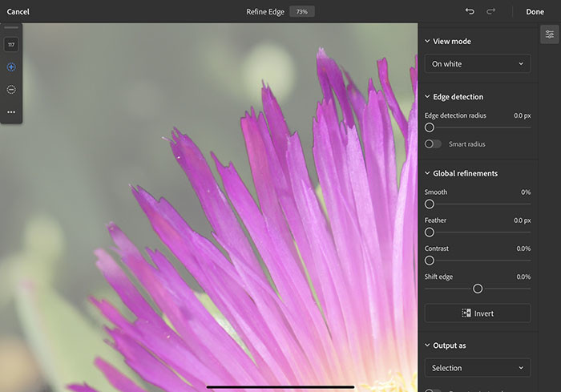Screen dimensions: 561x392
Task: Click Cancel to exit Refine Edge
Action: click(18, 12)
